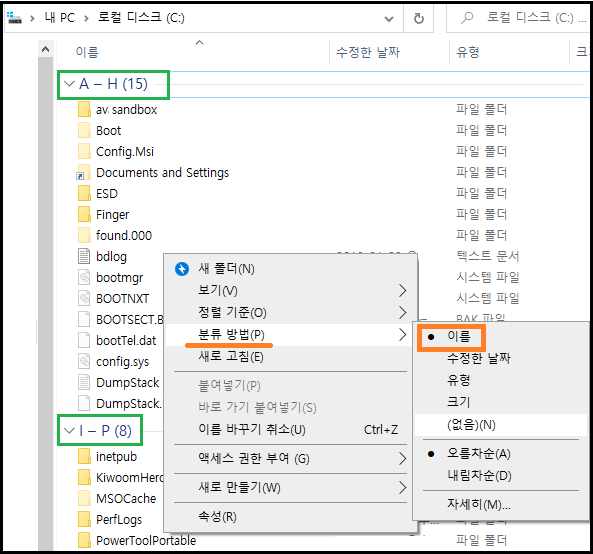Select the BOOTSECT.B file icon
This screenshot has width=593, height=554.
84,319
